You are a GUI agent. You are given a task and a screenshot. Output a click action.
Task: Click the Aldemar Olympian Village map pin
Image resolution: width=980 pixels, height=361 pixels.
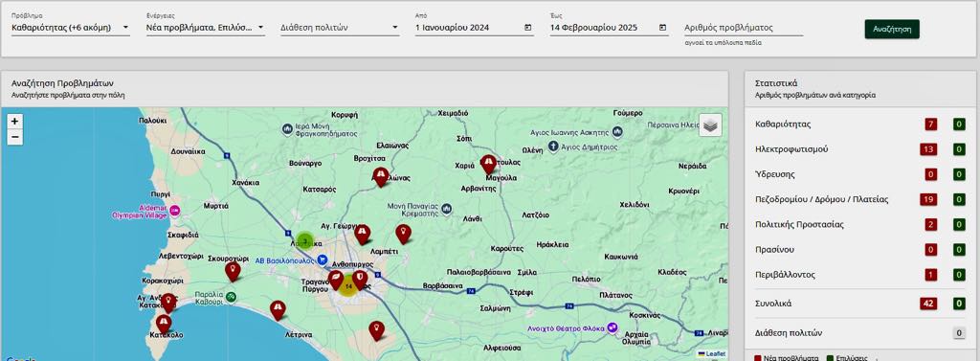click(x=175, y=211)
